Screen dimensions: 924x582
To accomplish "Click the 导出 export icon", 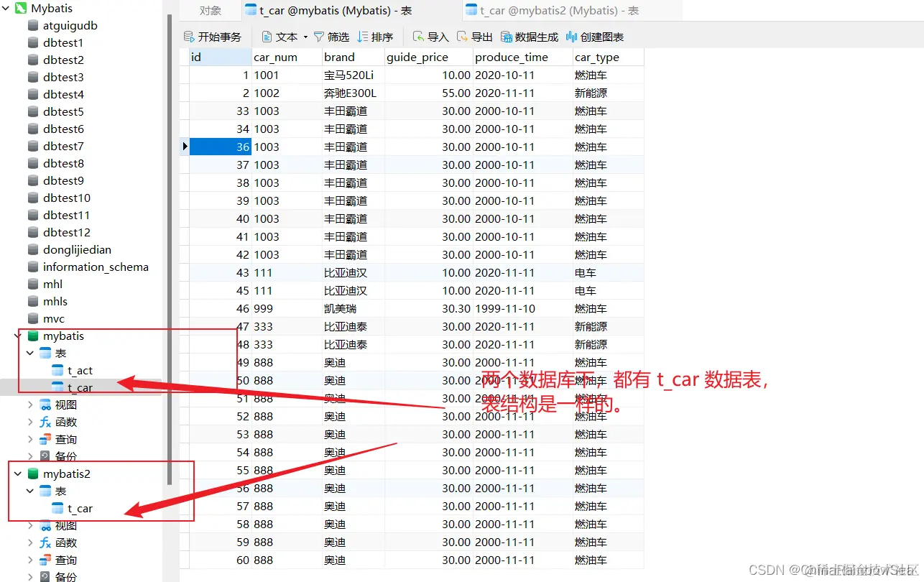I will [475, 36].
